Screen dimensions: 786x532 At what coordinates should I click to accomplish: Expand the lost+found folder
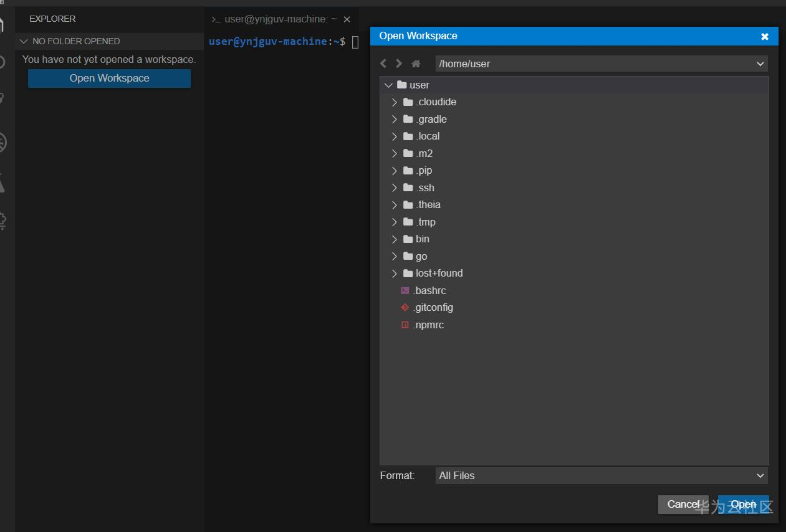395,273
